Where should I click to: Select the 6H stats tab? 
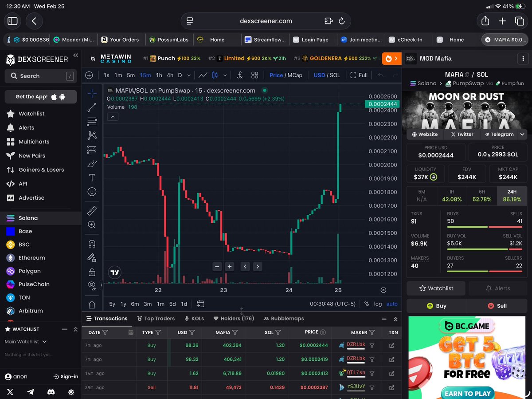482,196
